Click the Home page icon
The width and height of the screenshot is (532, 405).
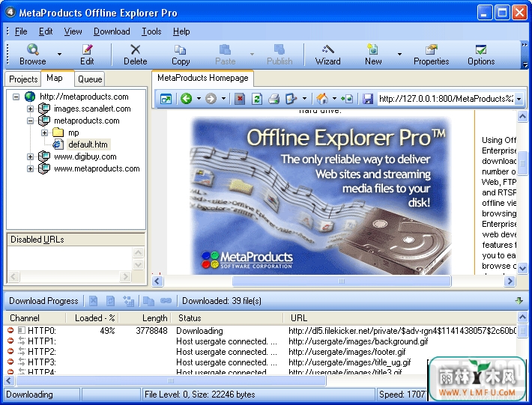click(x=322, y=99)
